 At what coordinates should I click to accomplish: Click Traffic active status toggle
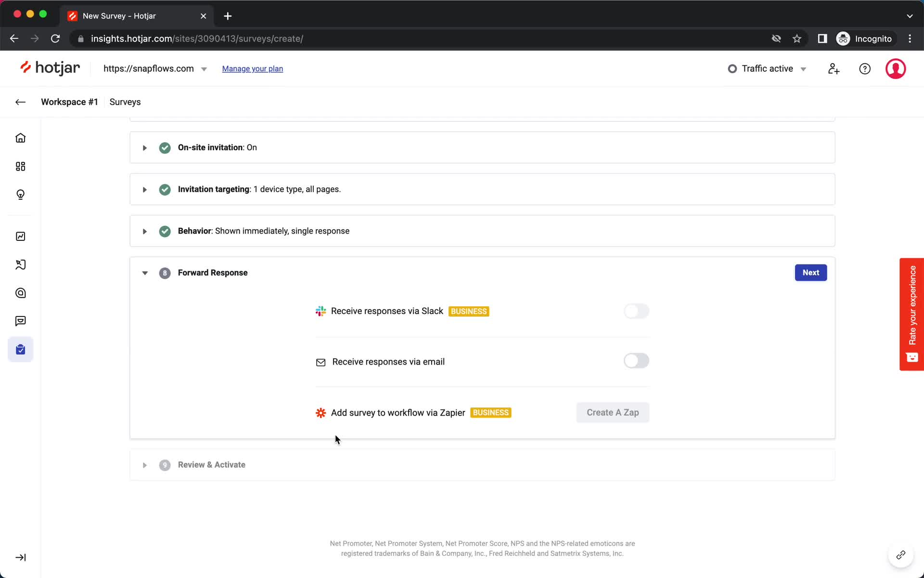click(767, 68)
